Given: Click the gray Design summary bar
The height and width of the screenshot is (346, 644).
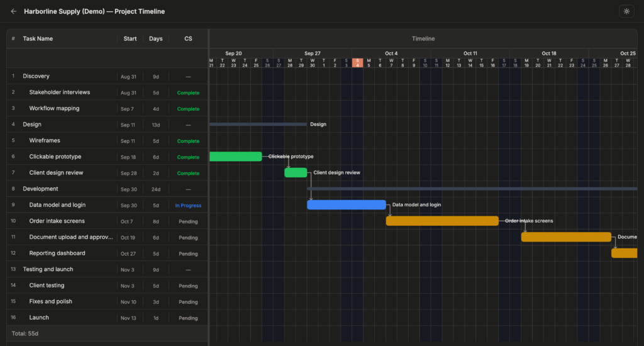Looking at the screenshot, I should point(258,124).
